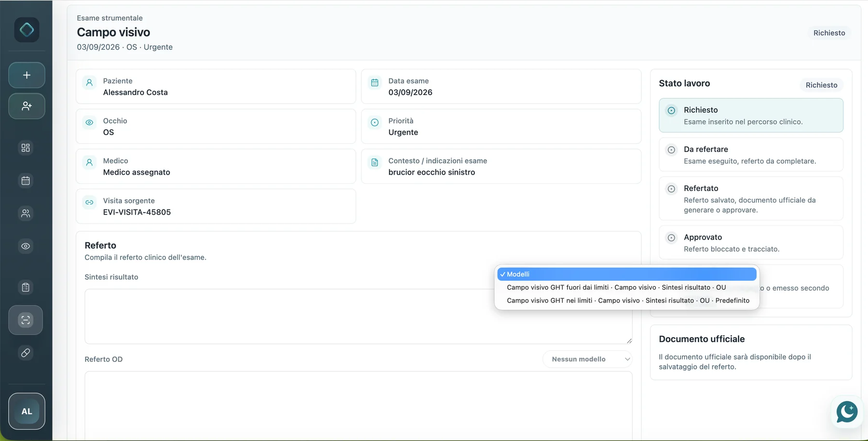
Task: Click the Occhio eye icon in card
Action: [x=89, y=123]
